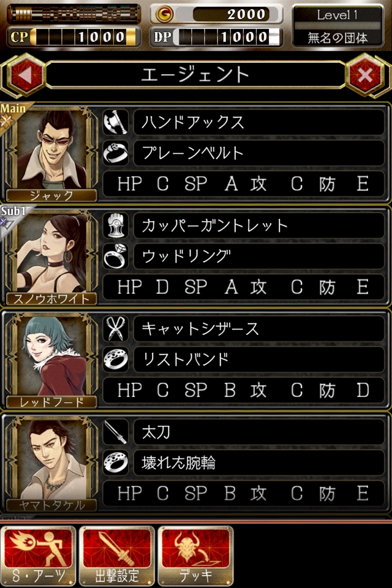Open the デッキ deck menu
Image resolution: width=392 pixels, height=588 pixels.
pos(196,556)
